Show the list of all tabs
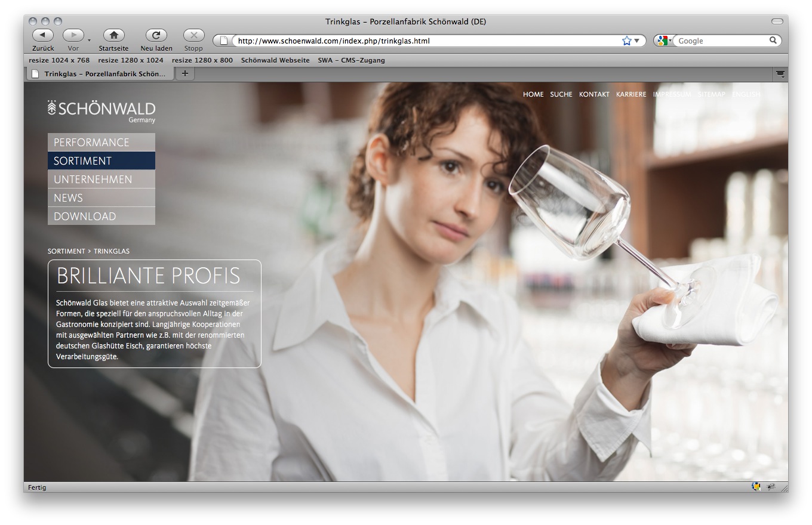The image size is (812, 525). pos(780,74)
